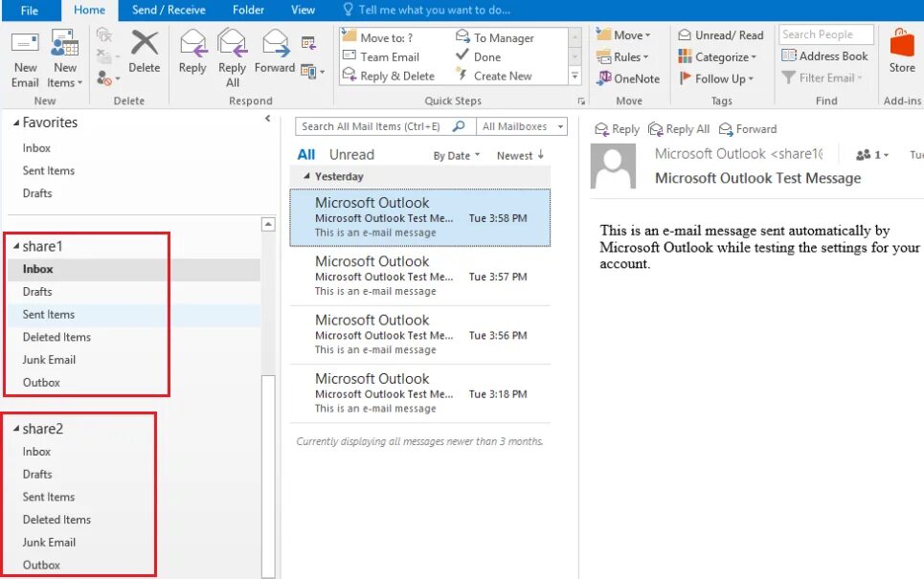Click Forward in the reading pane
The image size is (924, 579).
pyautogui.click(x=748, y=129)
